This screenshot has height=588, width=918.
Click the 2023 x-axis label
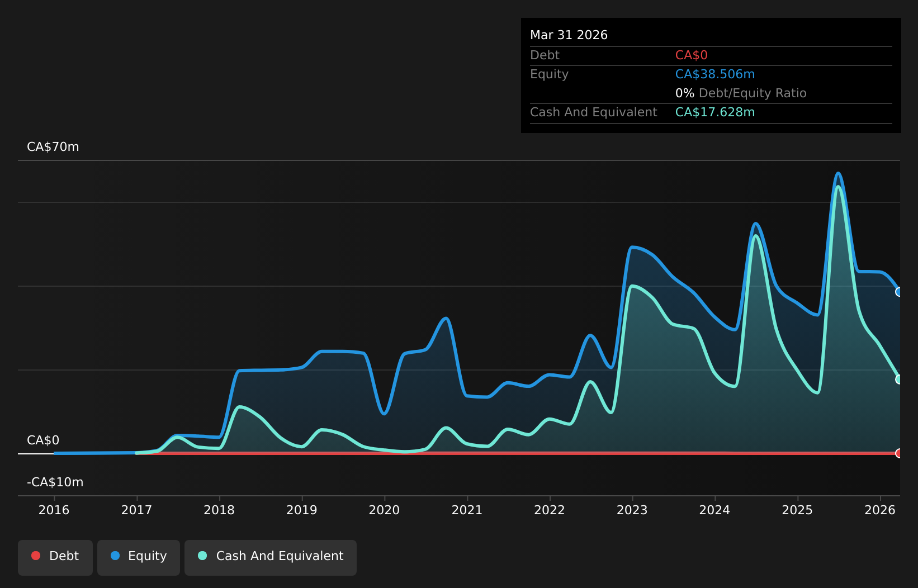click(x=632, y=510)
